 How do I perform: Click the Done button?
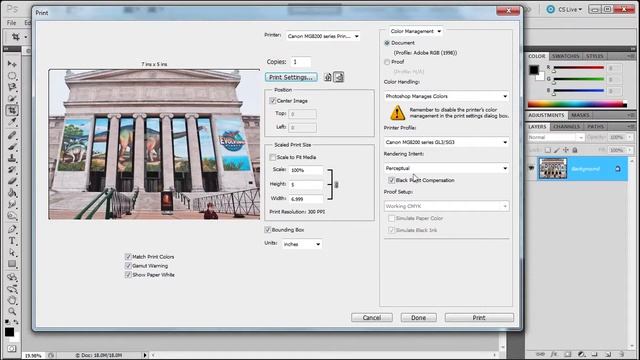pyautogui.click(x=418, y=318)
